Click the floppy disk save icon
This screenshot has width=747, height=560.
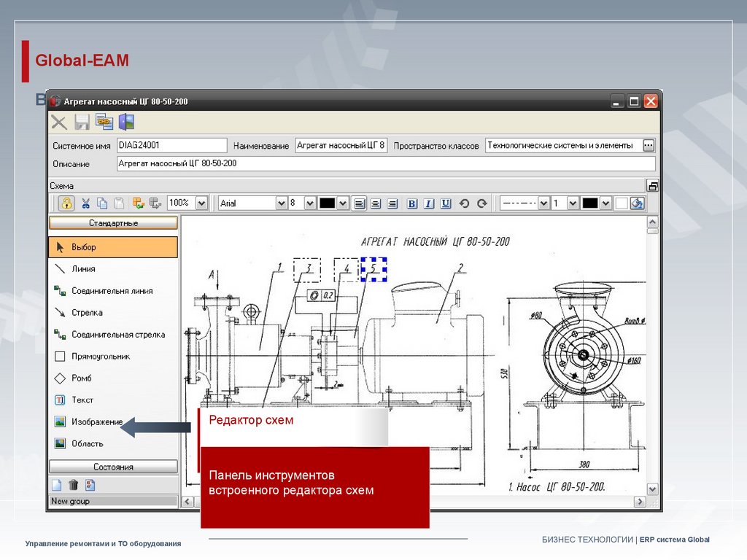coord(82,122)
